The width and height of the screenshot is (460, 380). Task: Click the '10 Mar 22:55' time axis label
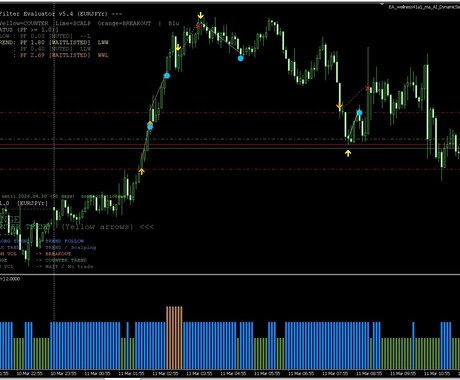(30, 374)
